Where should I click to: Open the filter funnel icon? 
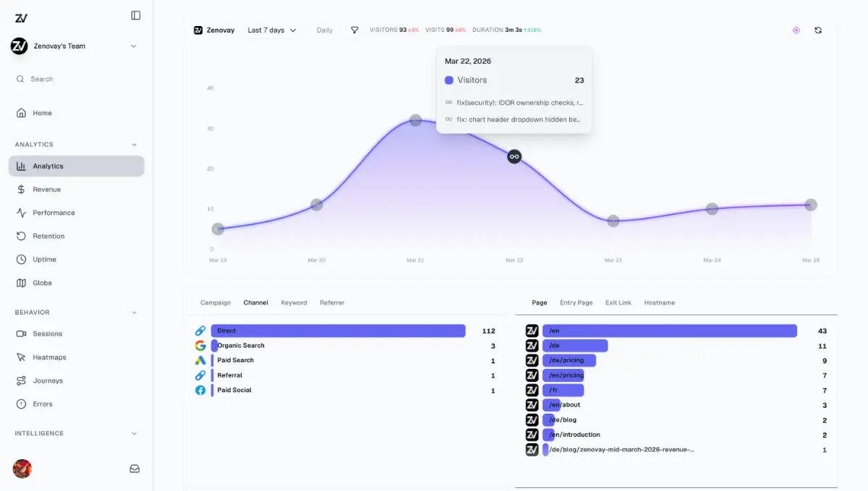click(354, 30)
